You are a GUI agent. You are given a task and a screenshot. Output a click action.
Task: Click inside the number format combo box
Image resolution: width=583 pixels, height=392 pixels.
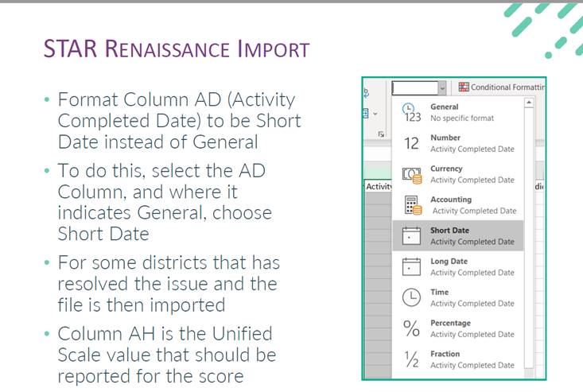[414, 87]
